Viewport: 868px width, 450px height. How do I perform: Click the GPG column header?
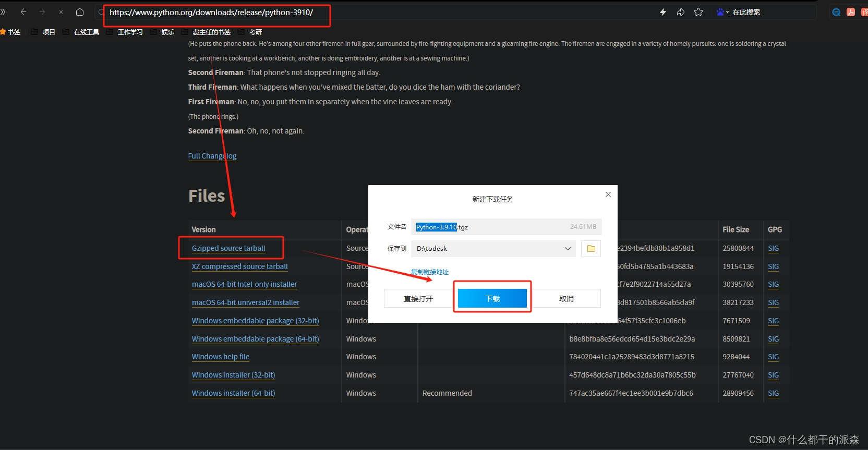(775, 229)
